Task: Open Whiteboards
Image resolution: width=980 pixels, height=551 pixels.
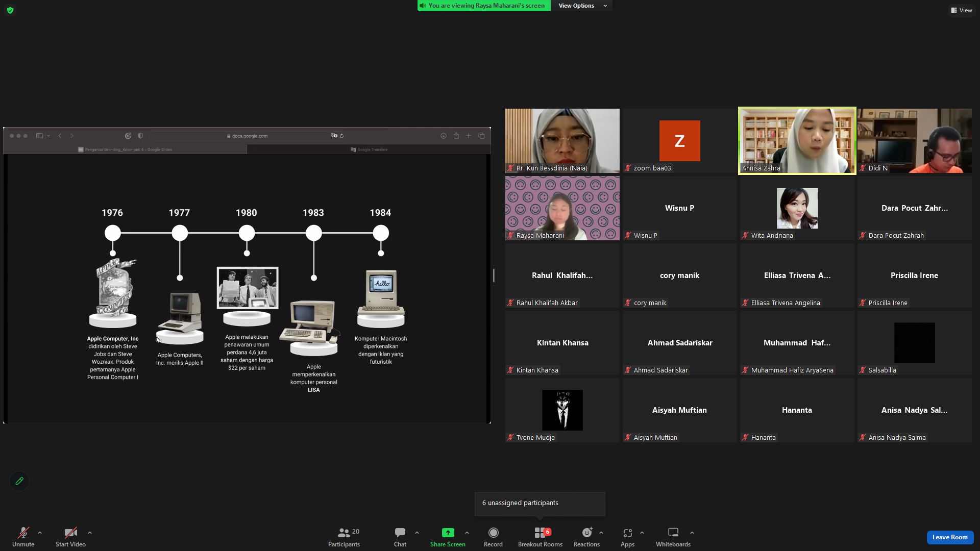Action: click(673, 537)
